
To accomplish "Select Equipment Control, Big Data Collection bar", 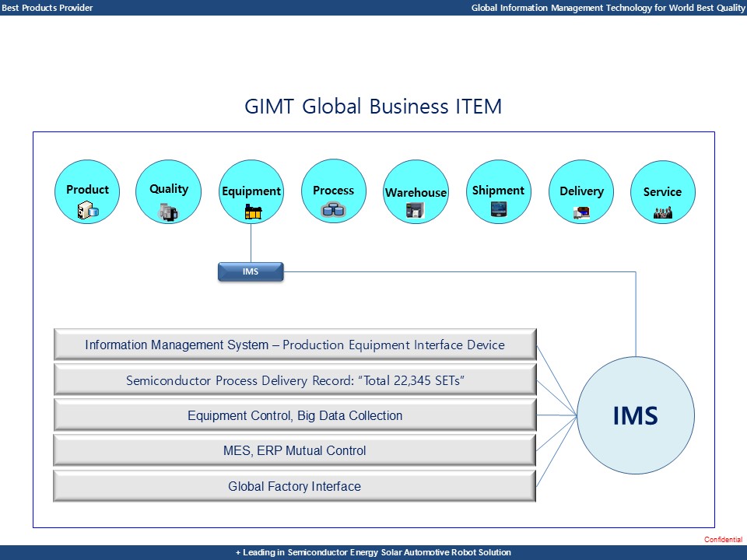I will (x=295, y=416).
